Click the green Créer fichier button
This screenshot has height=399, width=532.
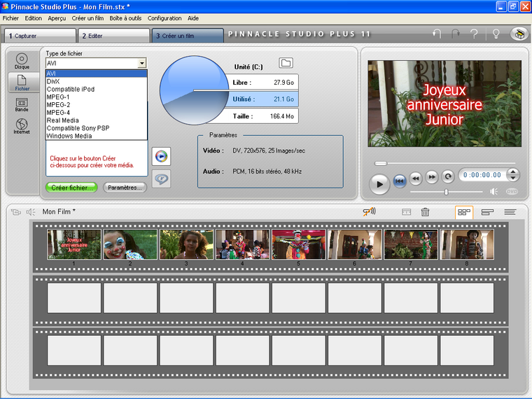point(71,188)
